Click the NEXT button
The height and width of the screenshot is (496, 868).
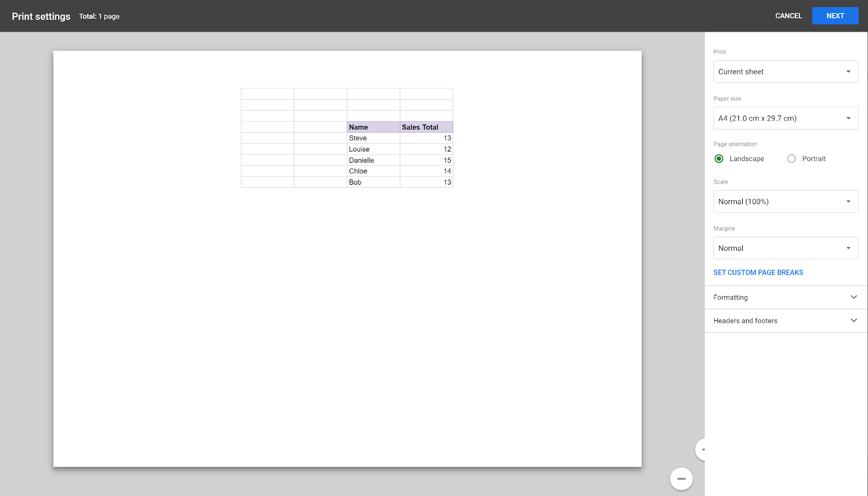tap(835, 16)
